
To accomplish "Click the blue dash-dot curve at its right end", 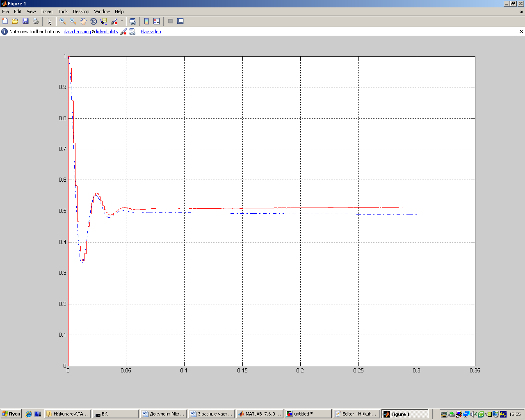I will pyautogui.click(x=414, y=215).
